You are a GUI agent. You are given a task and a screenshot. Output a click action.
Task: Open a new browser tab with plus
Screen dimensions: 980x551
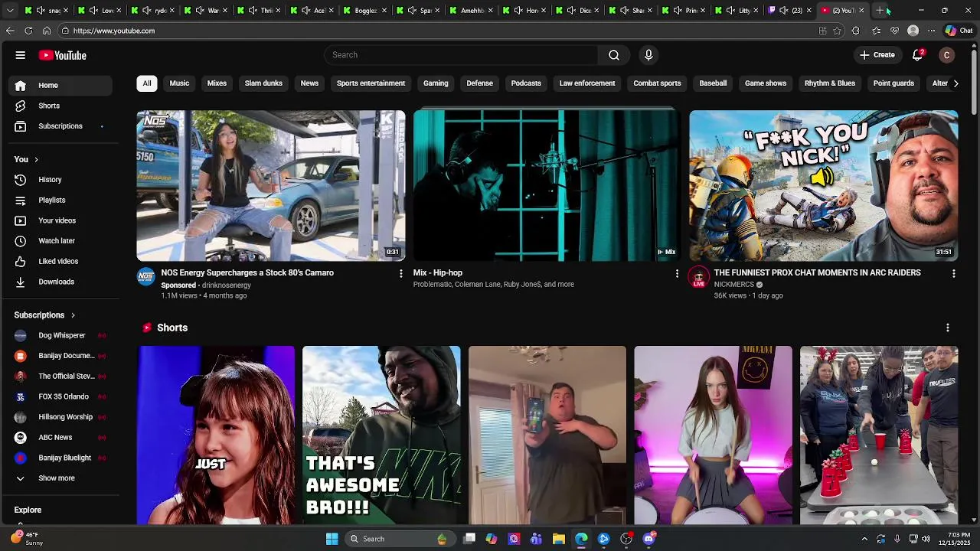click(880, 10)
